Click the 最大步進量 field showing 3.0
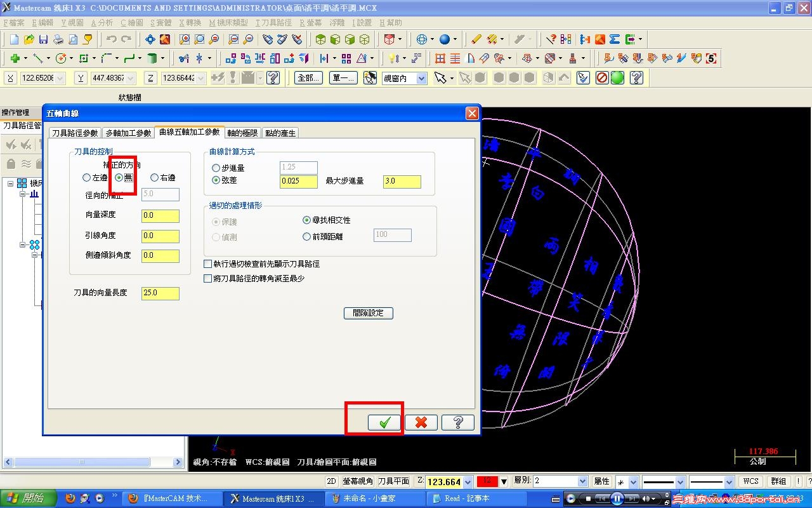Viewport: 812px width, 508px height. pyautogui.click(x=402, y=181)
